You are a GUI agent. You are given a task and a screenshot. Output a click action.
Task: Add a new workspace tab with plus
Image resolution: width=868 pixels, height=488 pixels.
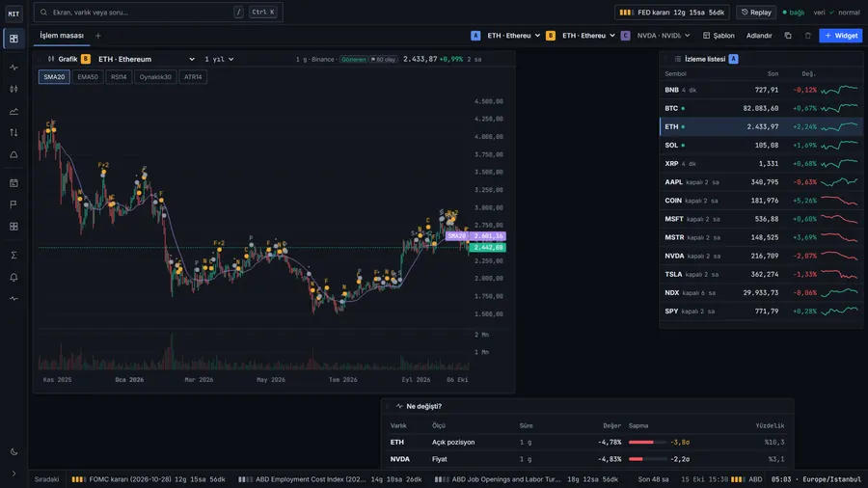coord(98,36)
